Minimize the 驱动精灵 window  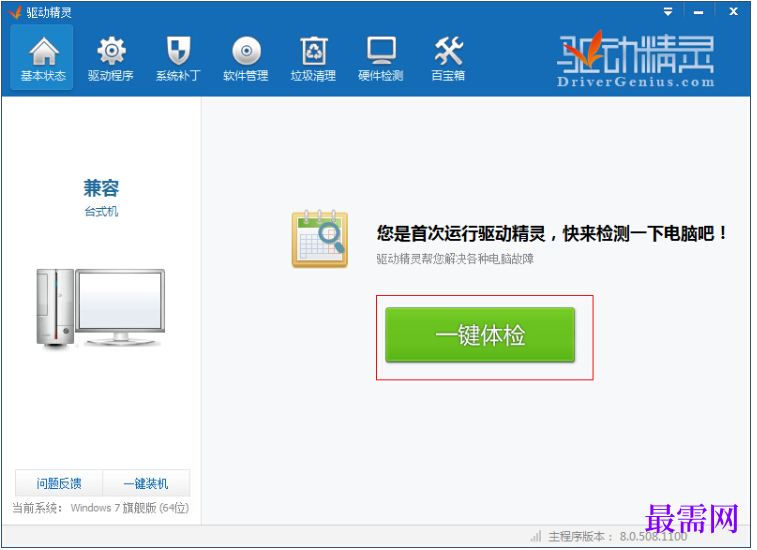(x=699, y=12)
